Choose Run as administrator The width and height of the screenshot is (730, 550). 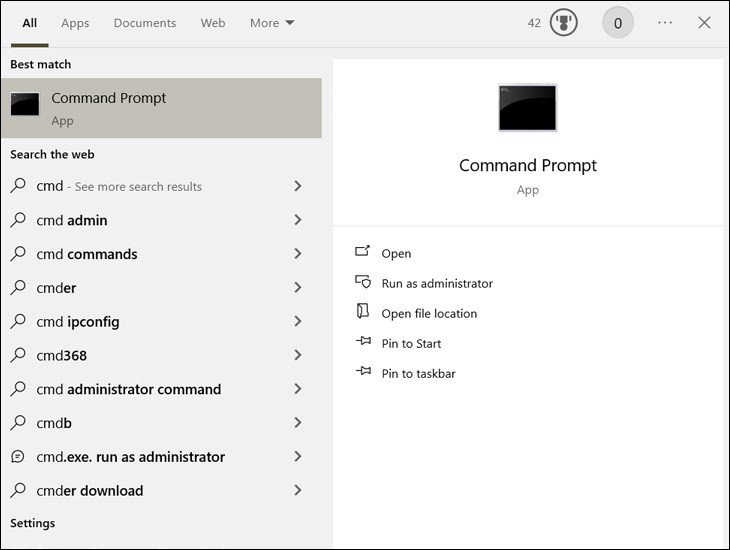pyautogui.click(x=437, y=284)
